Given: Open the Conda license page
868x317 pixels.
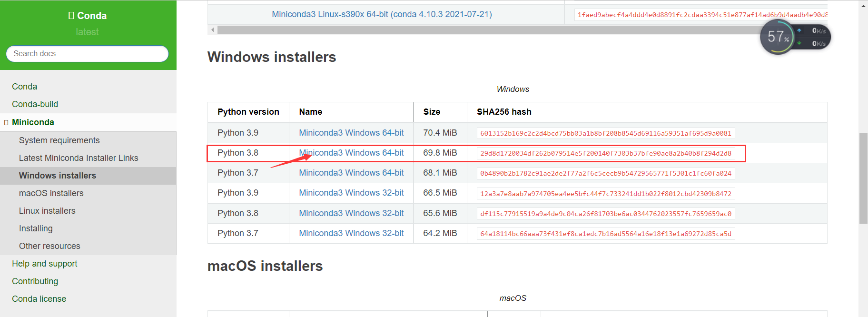Looking at the screenshot, I should [39, 299].
